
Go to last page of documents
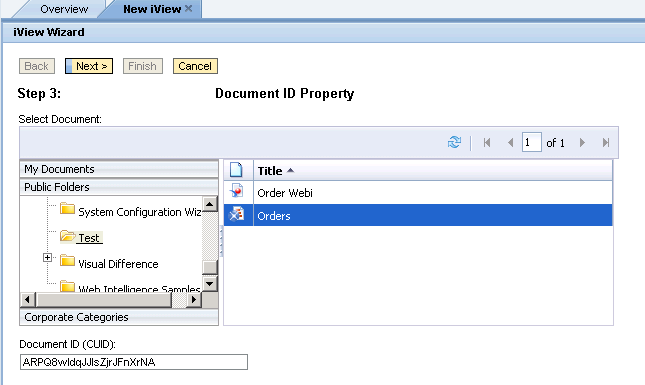606,143
